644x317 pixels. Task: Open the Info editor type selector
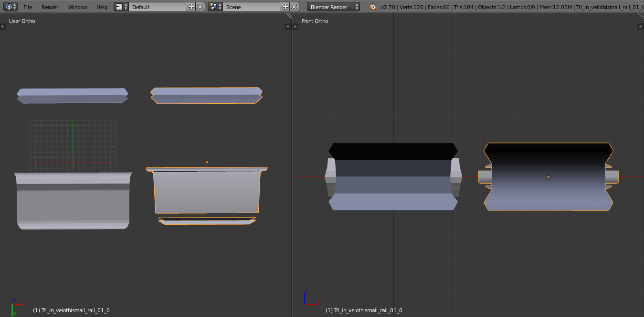pyautogui.click(x=11, y=7)
